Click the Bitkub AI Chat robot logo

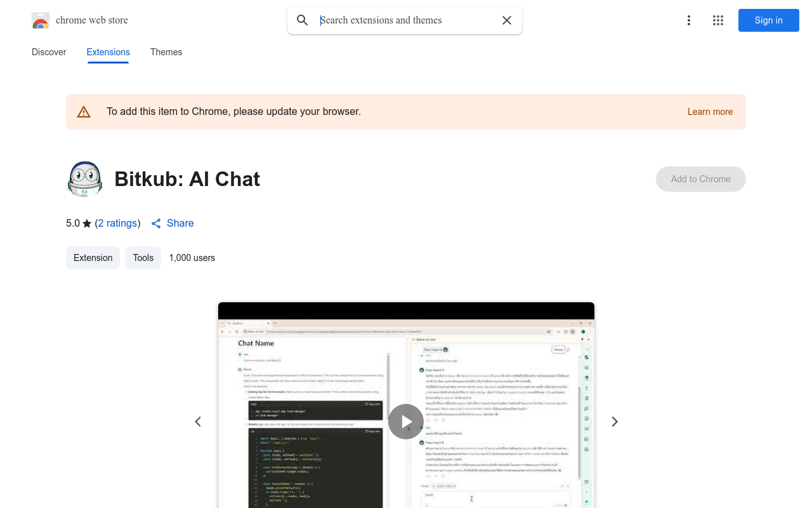click(85, 179)
